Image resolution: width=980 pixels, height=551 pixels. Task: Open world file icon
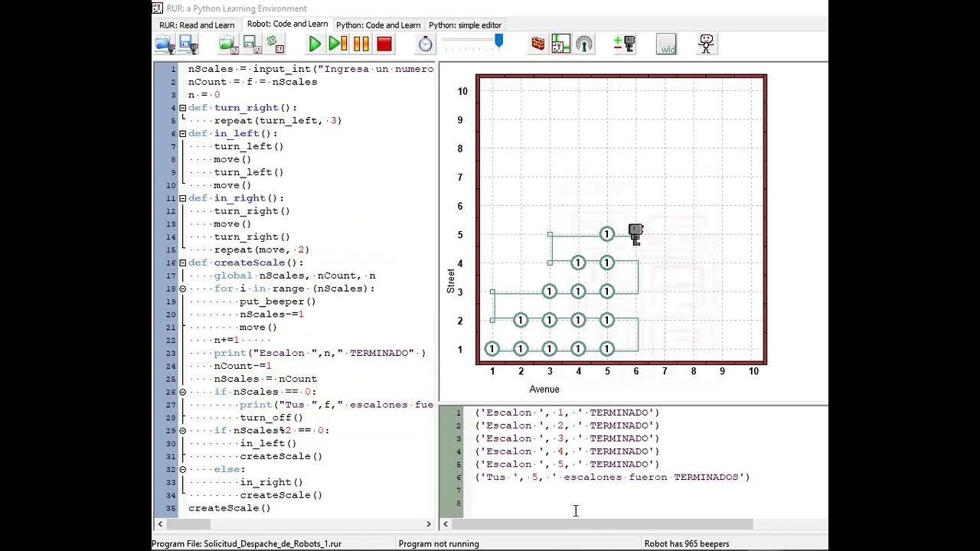(x=228, y=44)
